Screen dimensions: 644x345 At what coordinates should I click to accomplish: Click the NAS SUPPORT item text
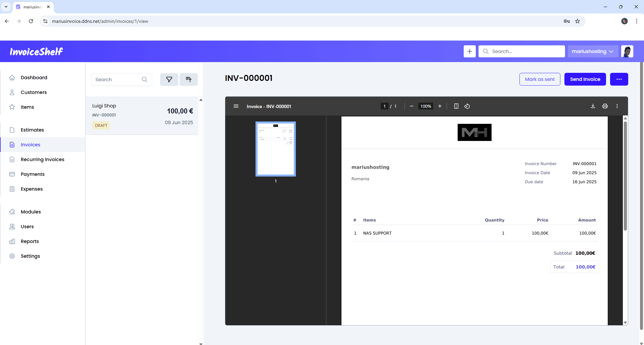[377, 233]
